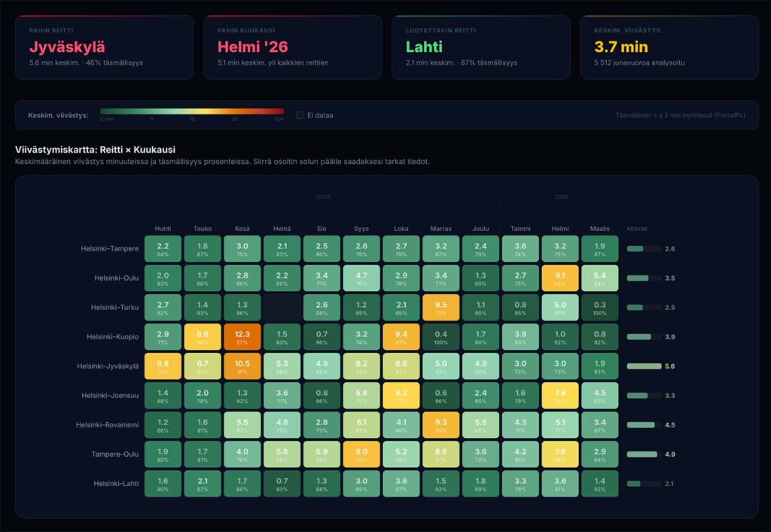Click the Helsinki–Rovaniemi row label
This screenshot has width=771, height=532.
coord(107,425)
